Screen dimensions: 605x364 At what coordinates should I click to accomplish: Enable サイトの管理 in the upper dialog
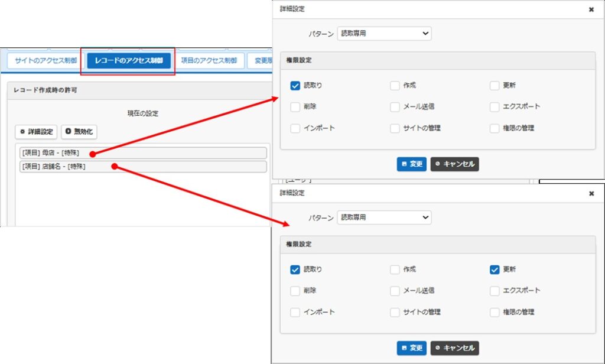point(395,128)
